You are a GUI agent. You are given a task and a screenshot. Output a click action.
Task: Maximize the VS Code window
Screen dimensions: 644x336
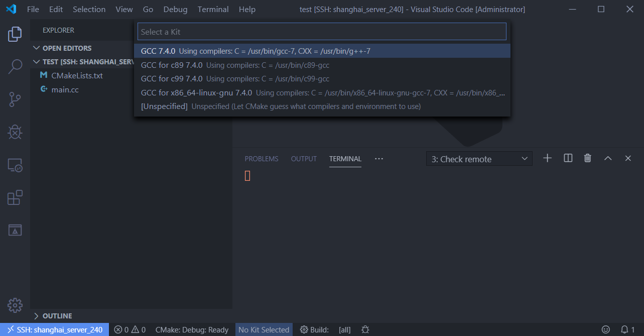pyautogui.click(x=601, y=9)
